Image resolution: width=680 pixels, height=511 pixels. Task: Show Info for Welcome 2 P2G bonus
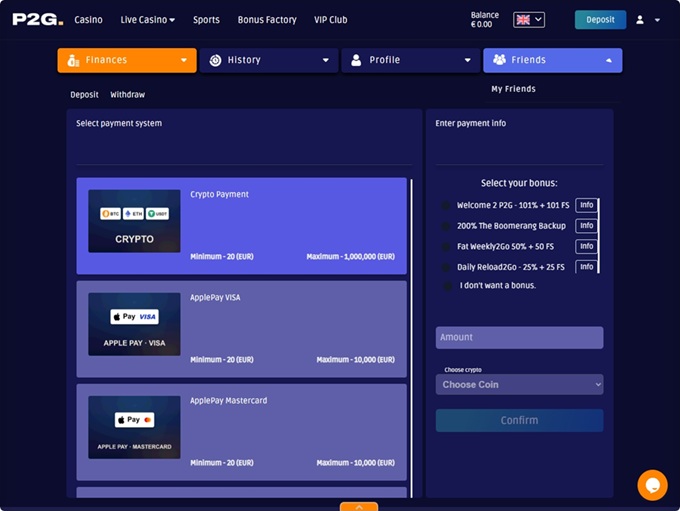pyautogui.click(x=586, y=205)
